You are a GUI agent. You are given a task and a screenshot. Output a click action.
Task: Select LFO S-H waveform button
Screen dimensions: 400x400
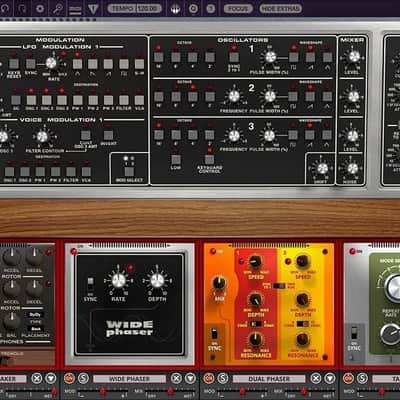click(x=139, y=64)
